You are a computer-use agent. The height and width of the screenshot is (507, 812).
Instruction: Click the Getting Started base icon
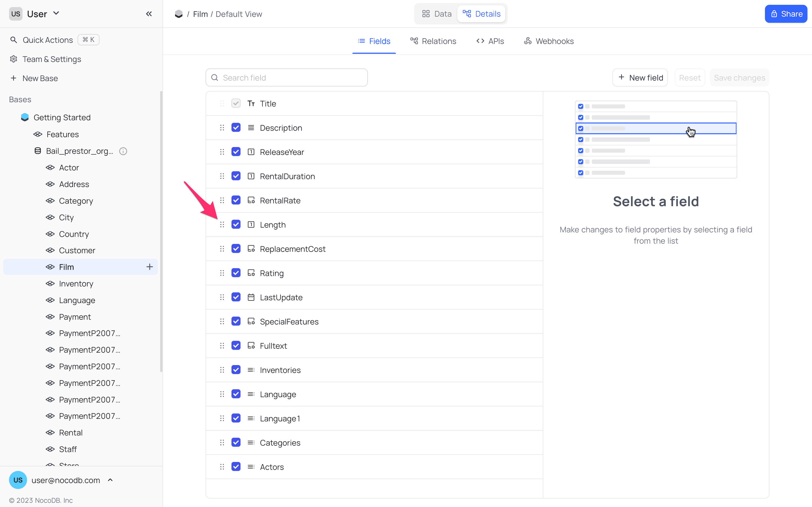(25, 117)
